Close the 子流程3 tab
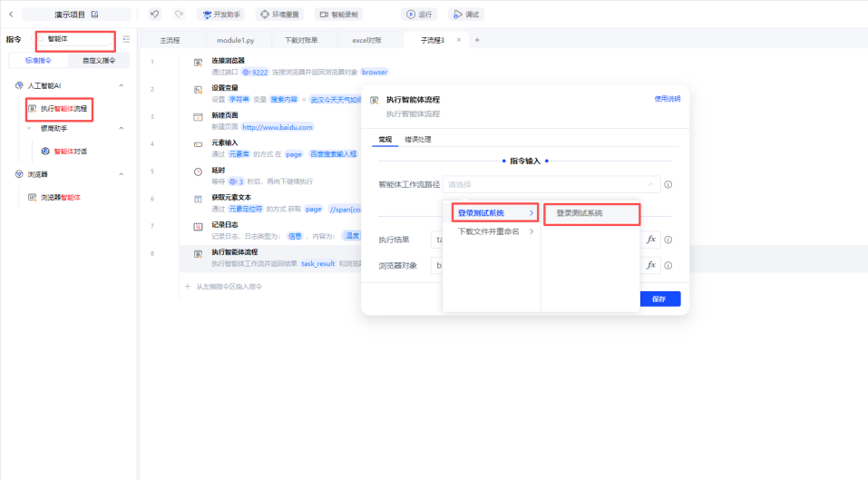Viewport: 868px width, 480px height. click(x=459, y=40)
